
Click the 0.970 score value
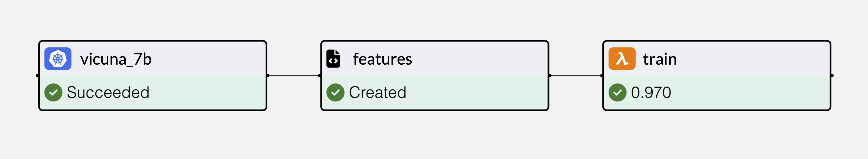point(651,92)
